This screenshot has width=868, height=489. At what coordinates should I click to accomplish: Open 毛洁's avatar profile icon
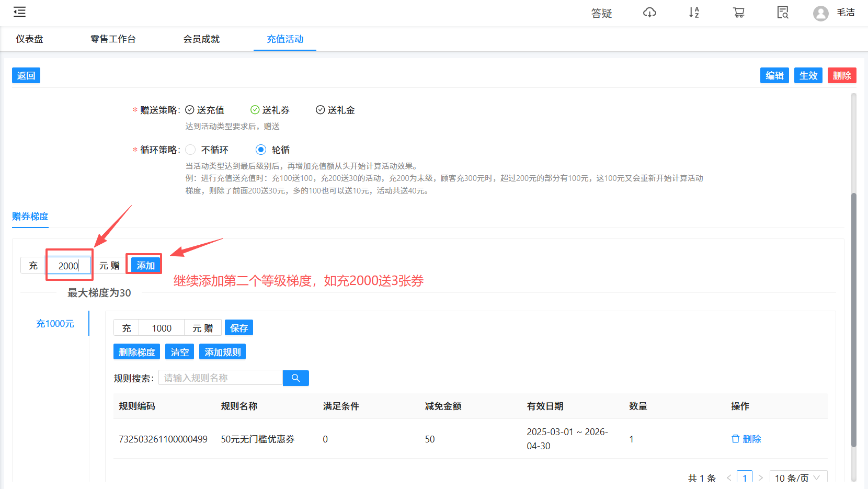(820, 14)
